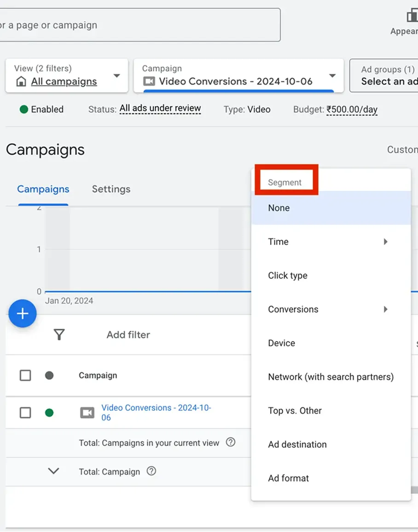Open help for Total: Campaigns in current view
Image resolution: width=418 pixels, height=532 pixels.
[x=231, y=442]
